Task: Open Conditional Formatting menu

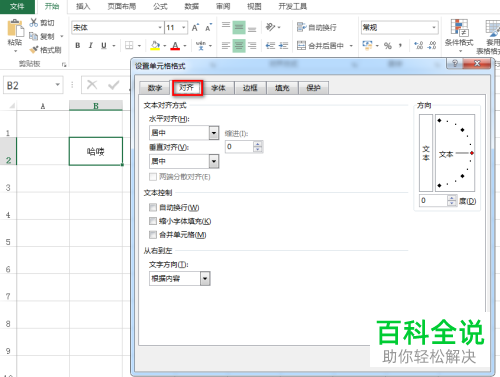Action: point(459,36)
